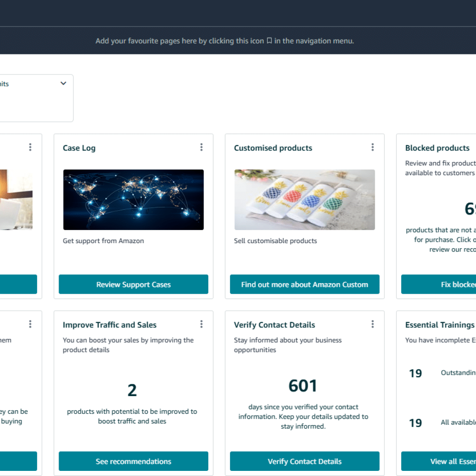The image size is (476, 476).
Task: Click the teal action button on the bottom-left card
Action: (18, 461)
